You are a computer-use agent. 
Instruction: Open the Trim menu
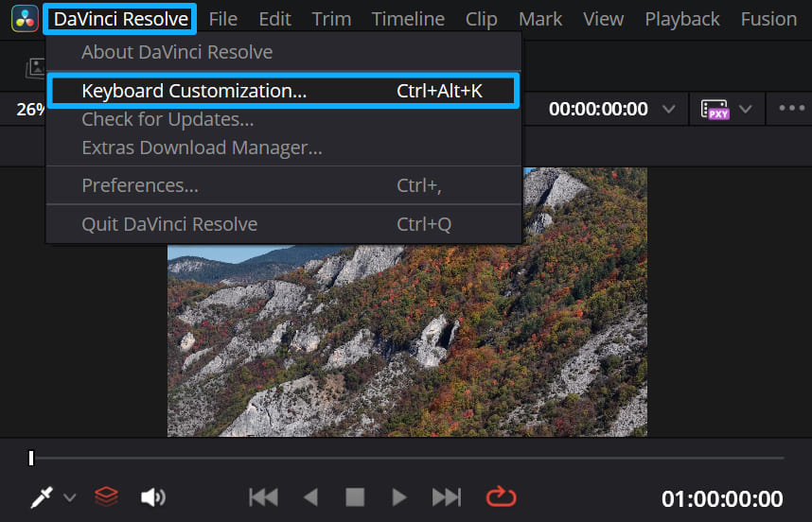(x=331, y=19)
